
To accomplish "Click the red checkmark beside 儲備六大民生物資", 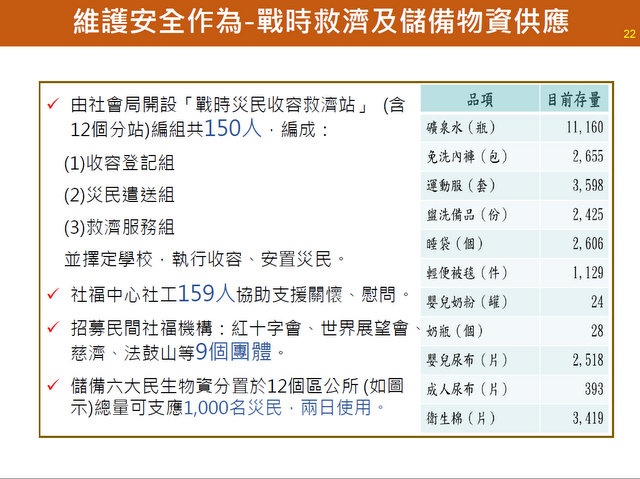I will [x=53, y=384].
